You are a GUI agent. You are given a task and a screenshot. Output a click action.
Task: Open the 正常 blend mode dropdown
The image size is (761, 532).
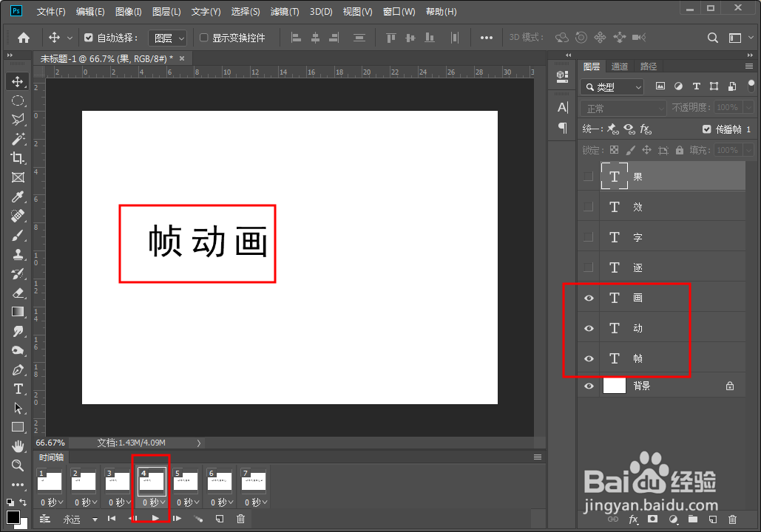(623, 108)
